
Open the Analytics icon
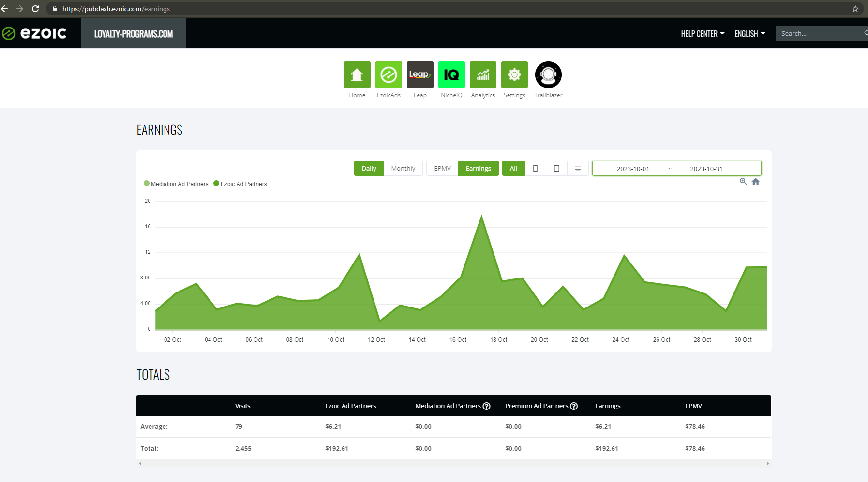point(483,75)
